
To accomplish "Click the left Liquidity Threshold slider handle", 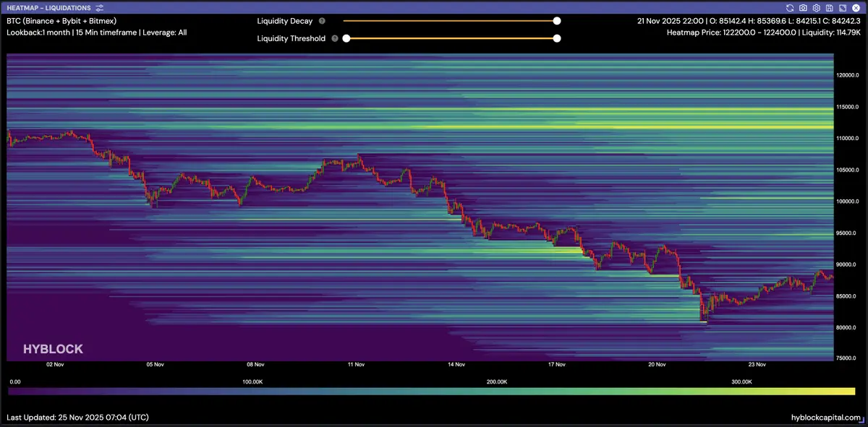I will (346, 38).
